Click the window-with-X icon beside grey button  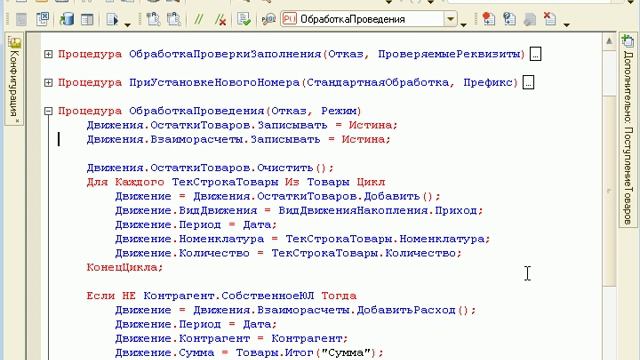pos(42,19)
